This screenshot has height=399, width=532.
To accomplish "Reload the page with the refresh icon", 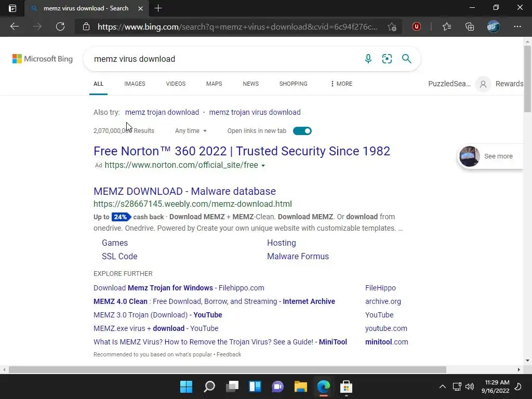I will coord(60,26).
